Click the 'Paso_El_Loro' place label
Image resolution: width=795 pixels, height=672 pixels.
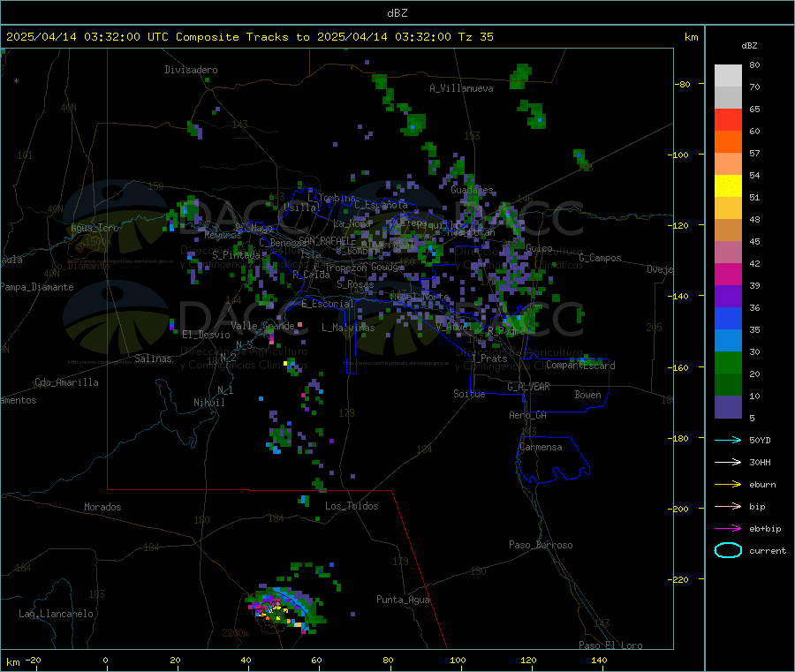(610, 646)
